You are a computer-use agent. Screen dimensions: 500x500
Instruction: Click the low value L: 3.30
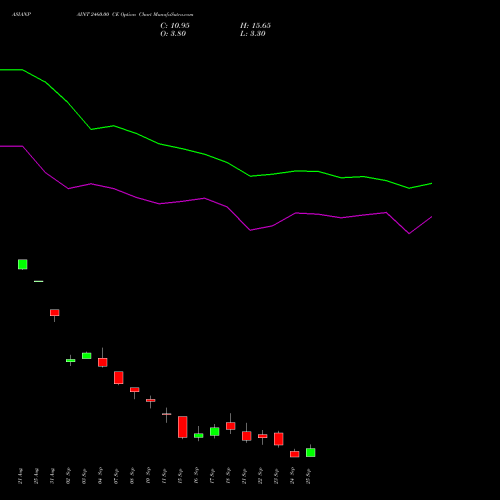click(253, 34)
